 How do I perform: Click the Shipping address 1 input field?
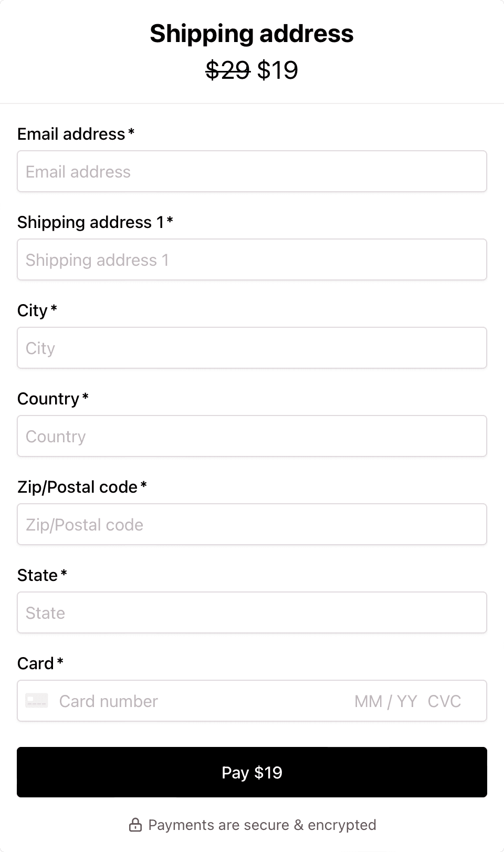point(252,259)
